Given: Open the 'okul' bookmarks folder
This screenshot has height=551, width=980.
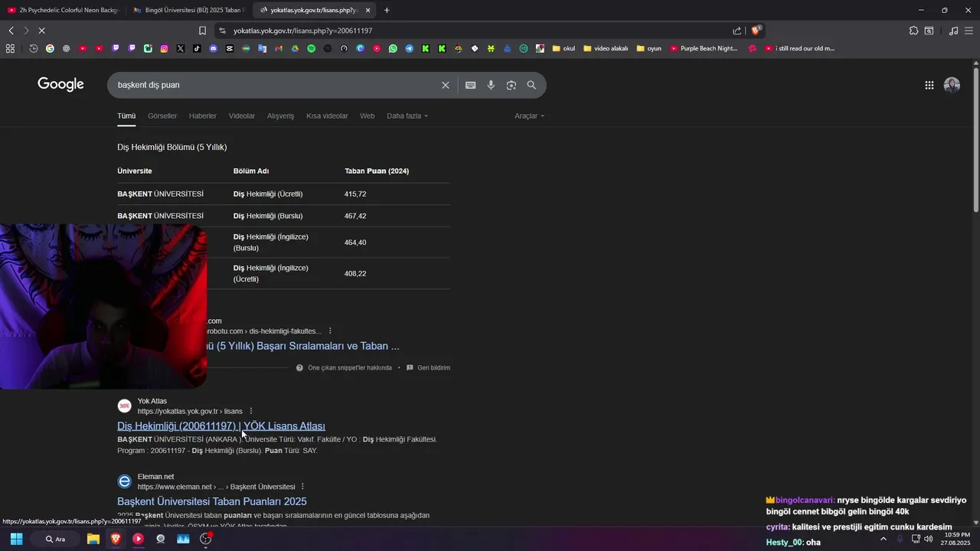Looking at the screenshot, I should point(563,48).
